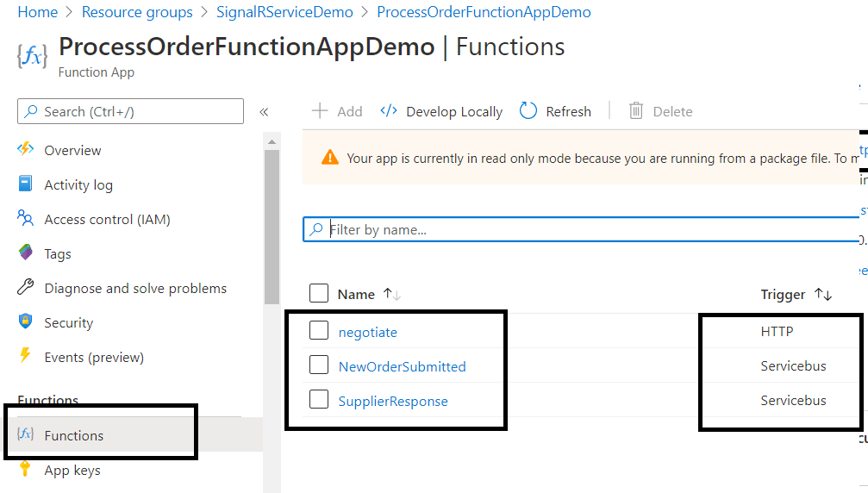Click the Refresh label in the toolbar

click(569, 111)
